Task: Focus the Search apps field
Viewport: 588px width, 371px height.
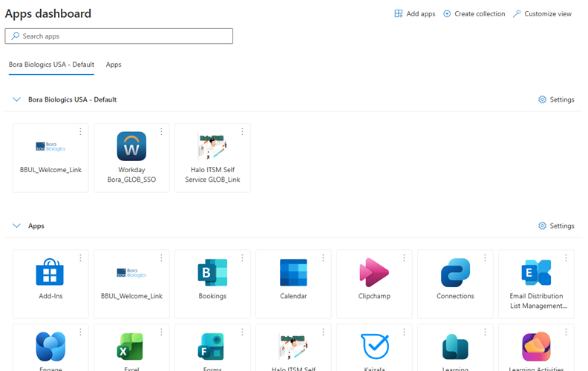Action: pos(119,36)
